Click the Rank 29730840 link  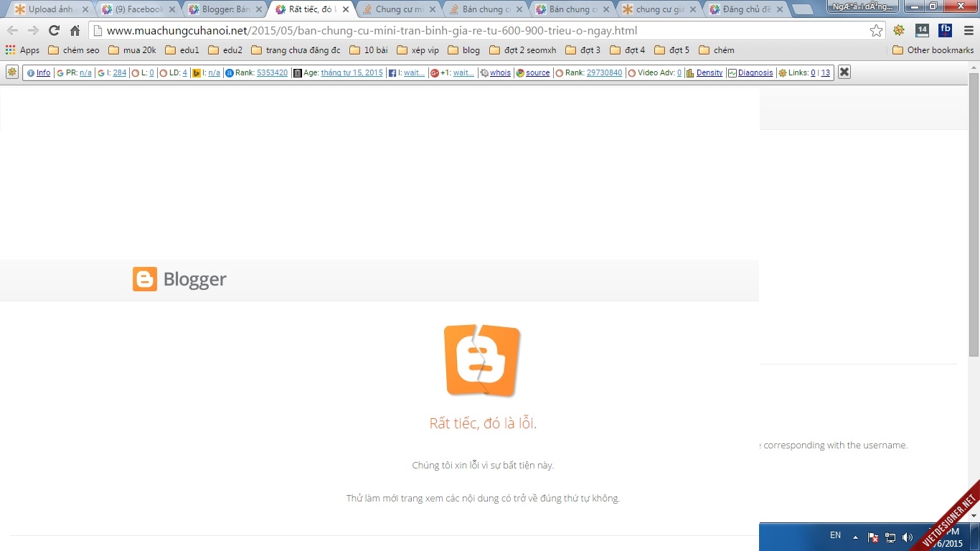pos(604,72)
